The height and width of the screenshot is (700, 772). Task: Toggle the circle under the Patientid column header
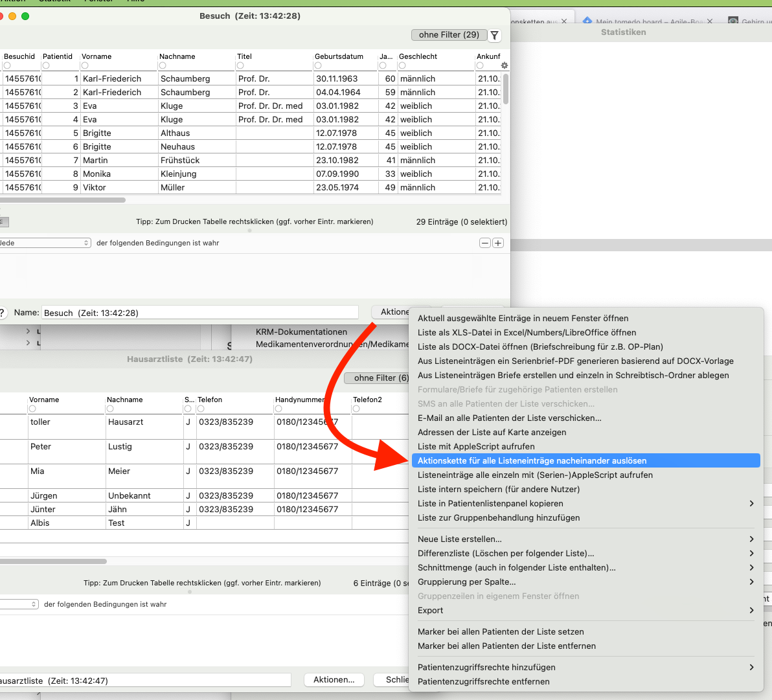pos(46,65)
